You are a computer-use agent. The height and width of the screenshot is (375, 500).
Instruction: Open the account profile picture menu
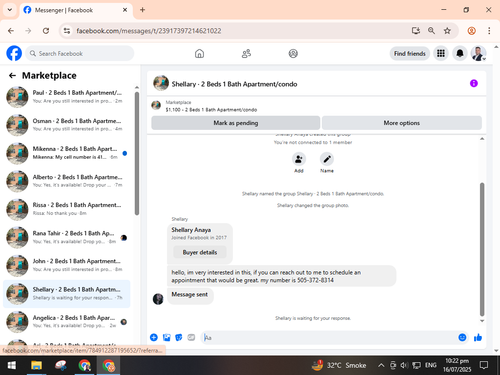click(478, 53)
